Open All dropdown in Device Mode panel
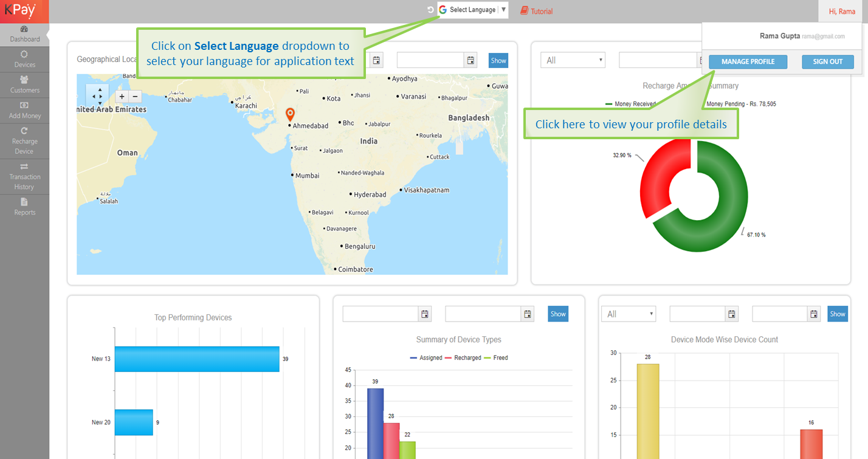868x459 pixels. [629, 314]
